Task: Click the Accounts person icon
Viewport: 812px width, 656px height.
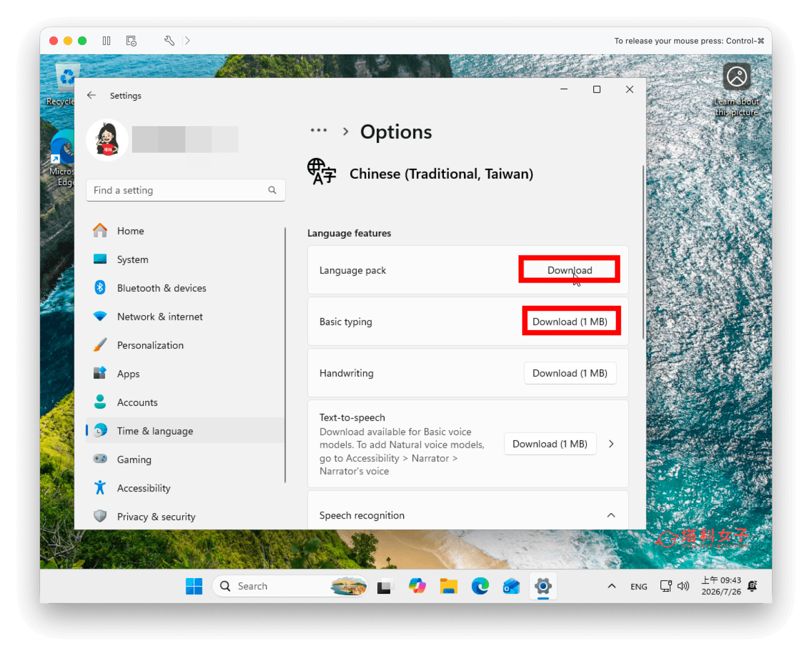Action: click(x=100, y=402)
